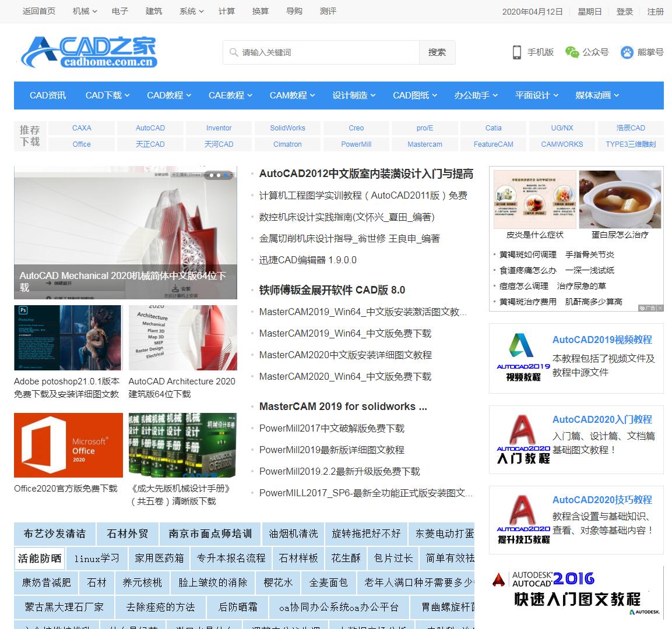
Task: Select the Cimatron download category
Action: click(287, 144)
